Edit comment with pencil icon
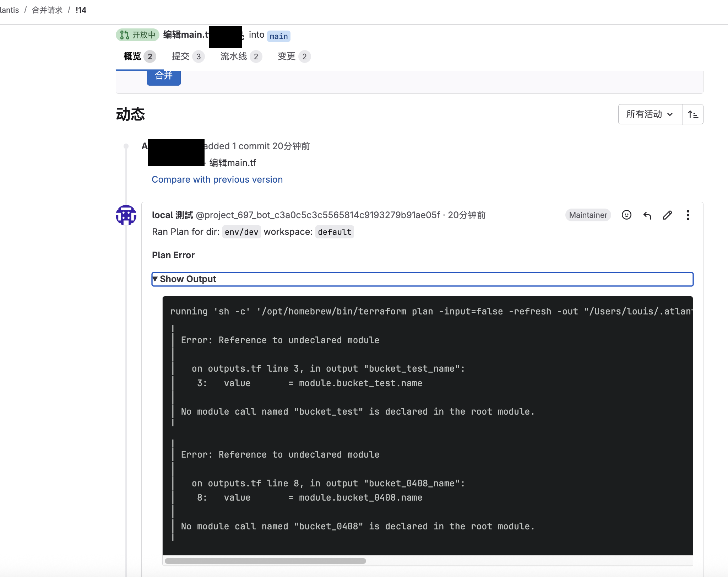The height and width of the screenshot is (577, 728). (x=667, y=215)
